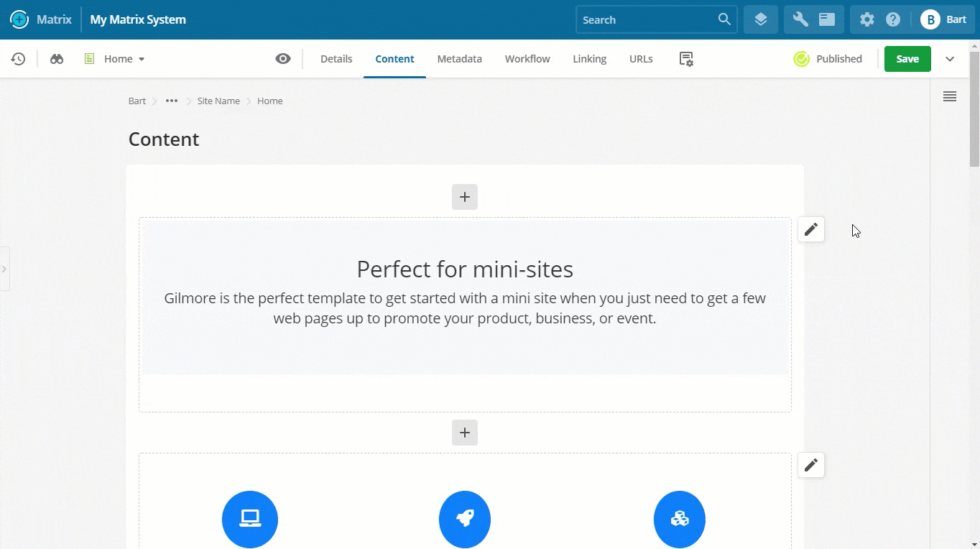Click the binoculars asset finder icon
This screenshot has height=549, width=980.
click(x=57, y=59)
